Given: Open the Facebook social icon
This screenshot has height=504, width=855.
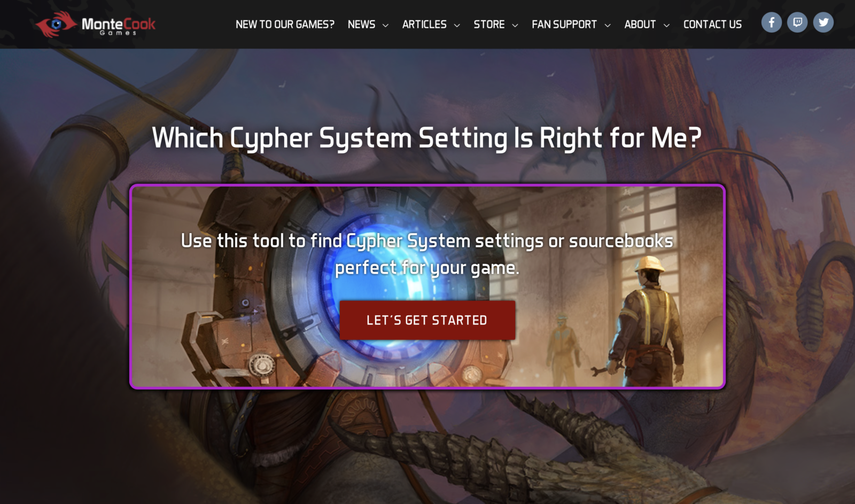Looking at the screenshot, I should (771, 22).
